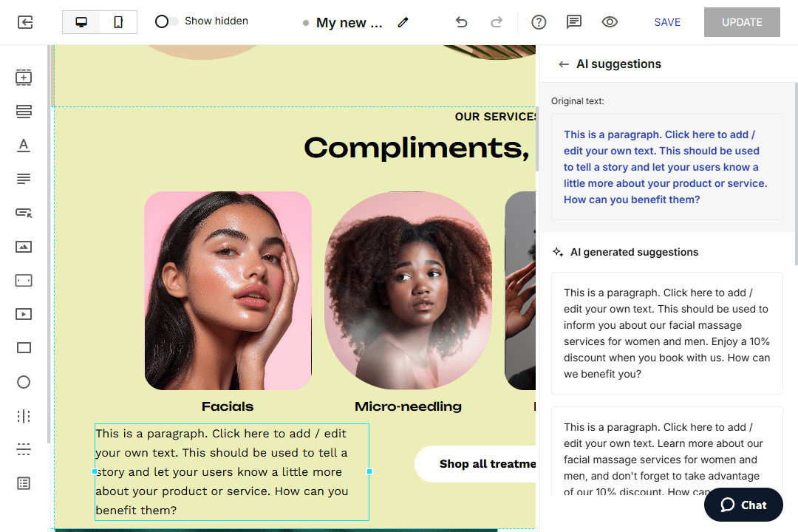Open the Chat support widget
Screen dimensions: 798x532
point(743,505)
